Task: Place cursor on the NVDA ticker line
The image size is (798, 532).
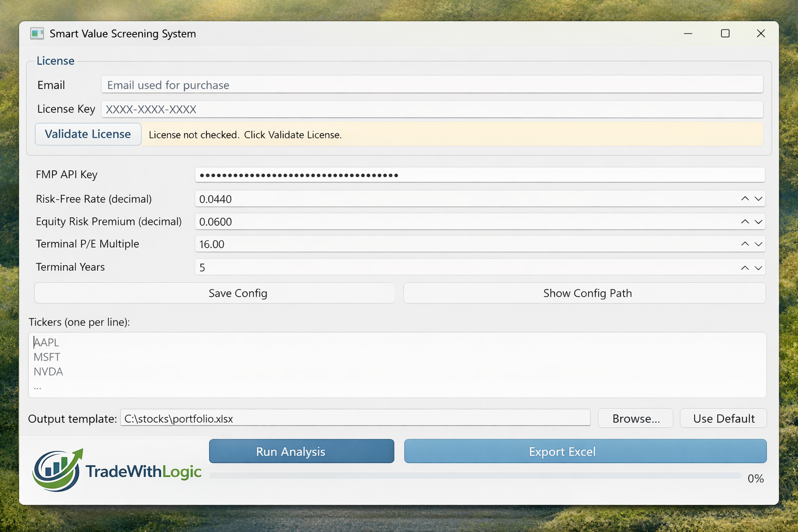Action: (48, 371)
